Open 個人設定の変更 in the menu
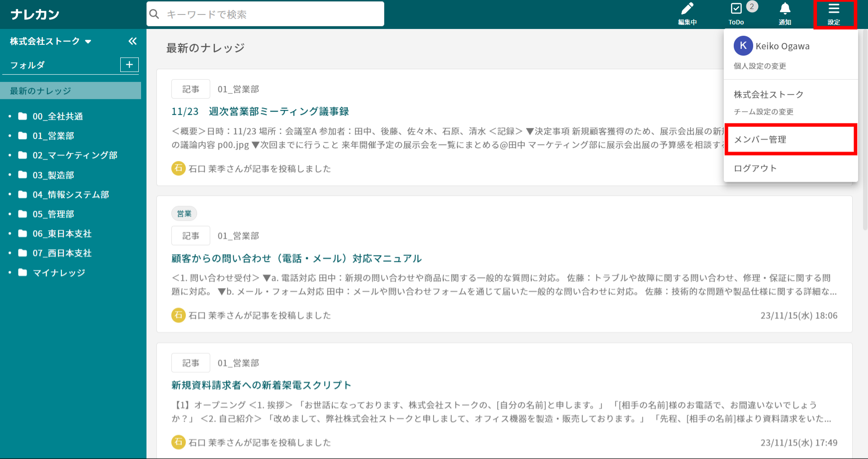 (x=759, y=66)
